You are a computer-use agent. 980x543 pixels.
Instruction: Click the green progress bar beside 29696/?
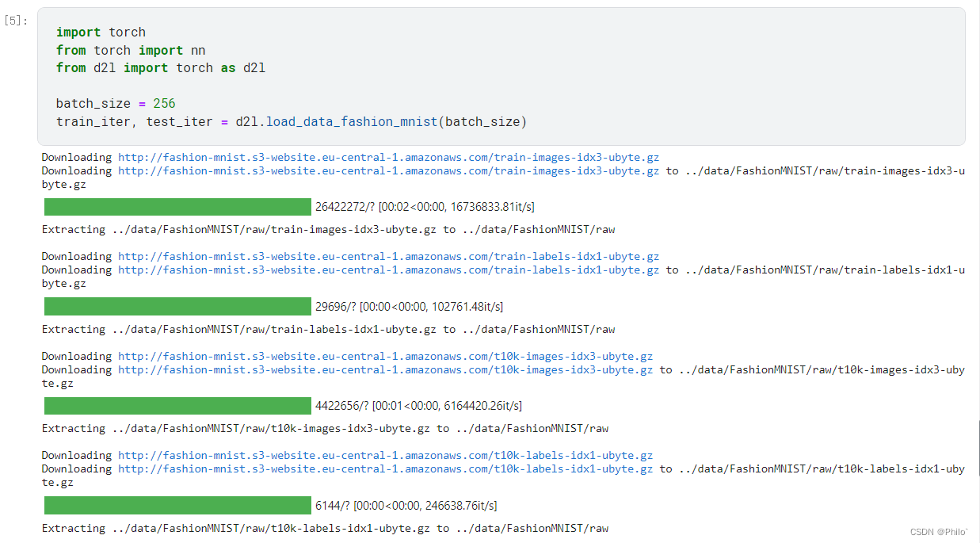pos(177,306)
